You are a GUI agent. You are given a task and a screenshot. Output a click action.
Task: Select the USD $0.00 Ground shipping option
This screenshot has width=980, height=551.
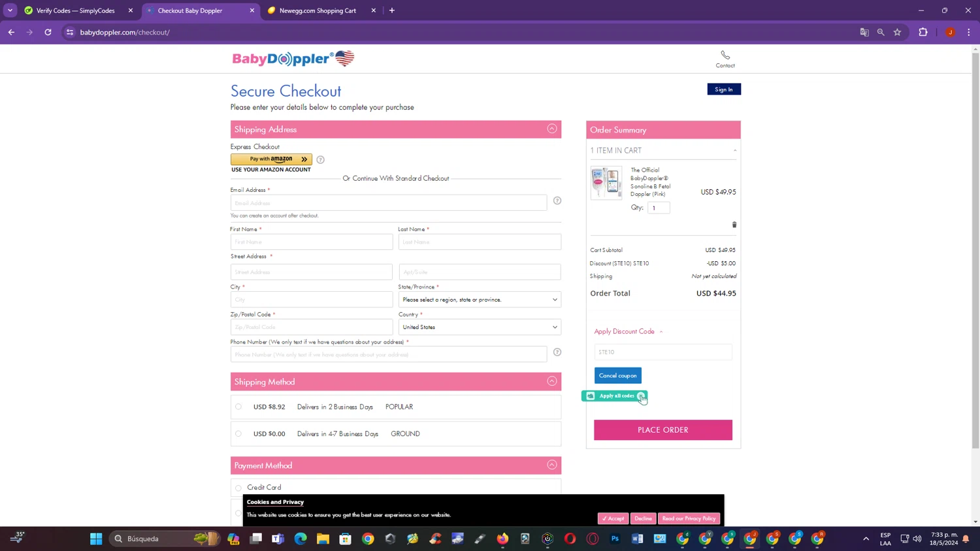238,433
